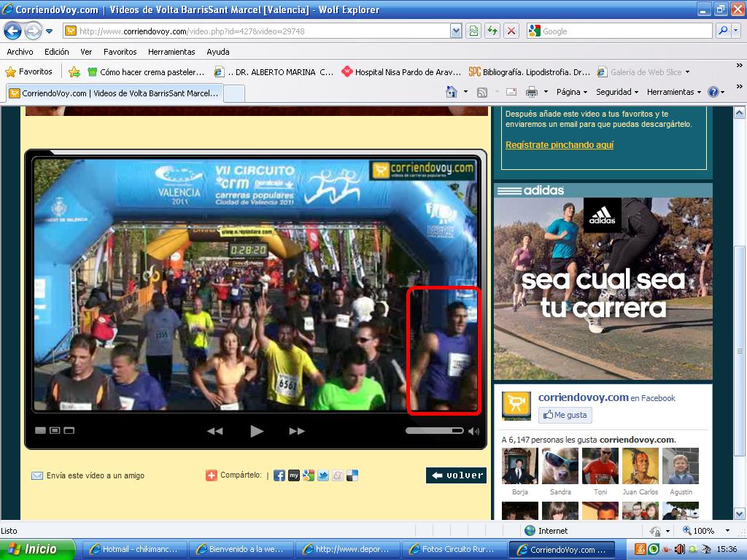The image size is (747, 560).
Task: Share video on Facebook
Action: click(279, 475)
